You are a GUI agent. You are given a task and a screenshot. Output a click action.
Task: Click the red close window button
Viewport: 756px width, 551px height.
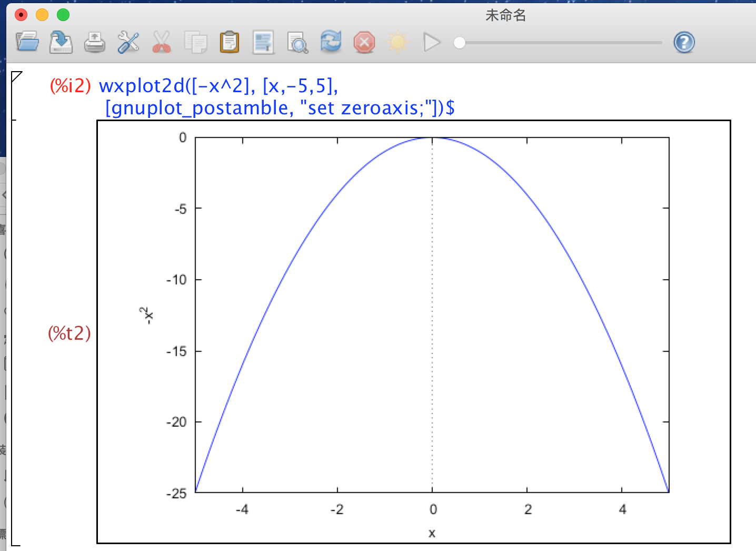[x=21, y=15]
